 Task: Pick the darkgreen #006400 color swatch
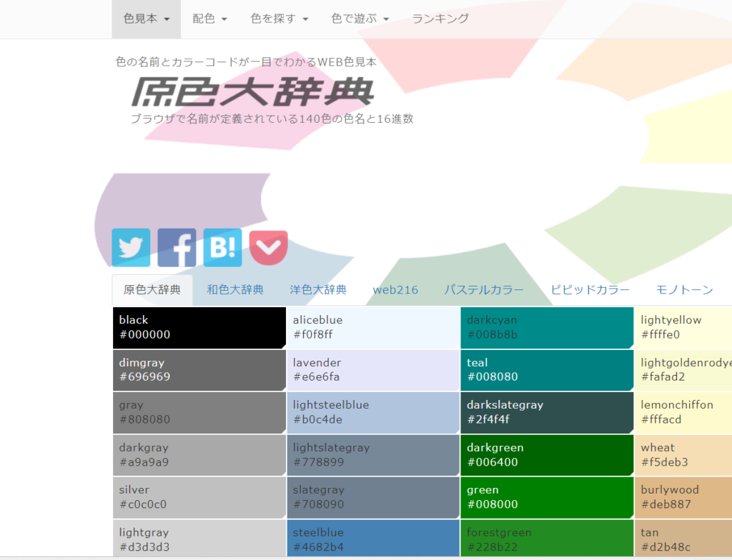pyautogui.click(x=546, y=454)
